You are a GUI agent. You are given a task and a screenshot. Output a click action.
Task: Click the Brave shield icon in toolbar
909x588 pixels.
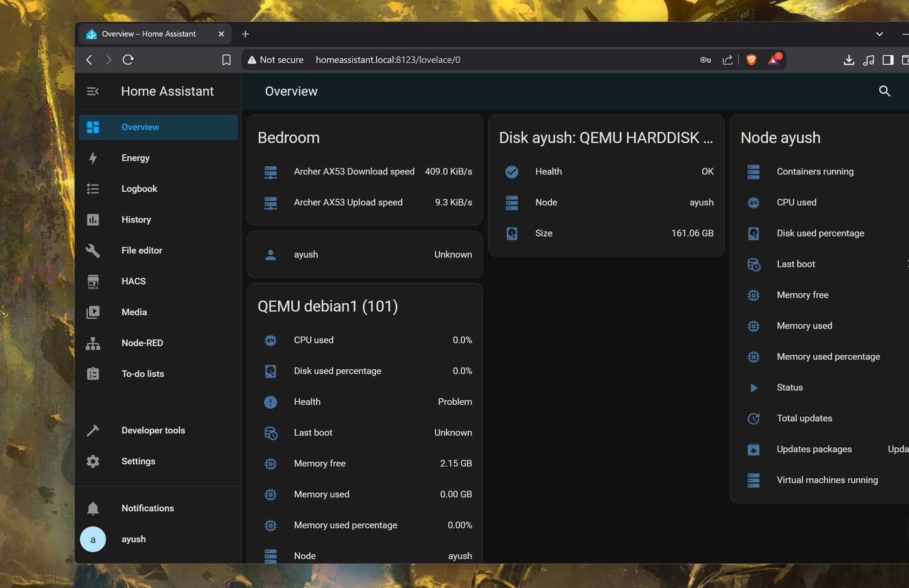[750, 59]
